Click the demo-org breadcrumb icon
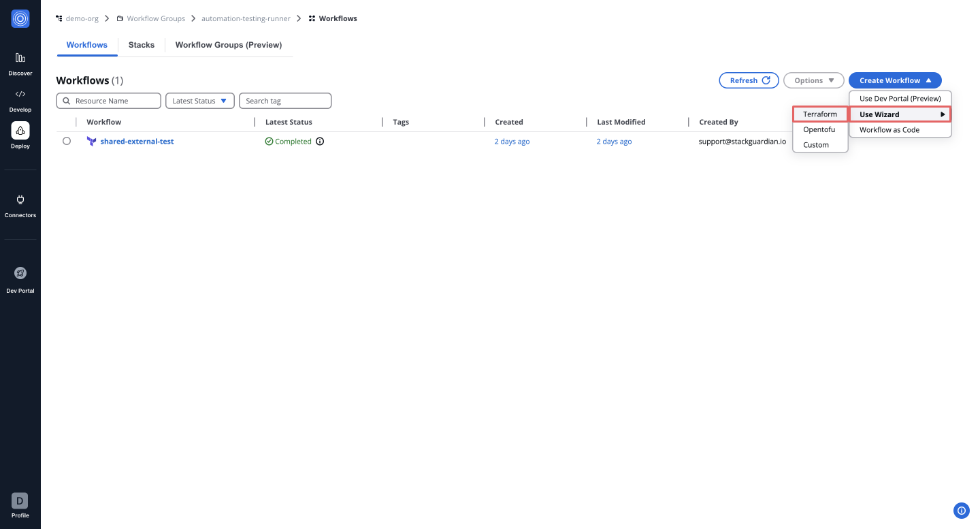The image size is (980, 529). point(59,18)
